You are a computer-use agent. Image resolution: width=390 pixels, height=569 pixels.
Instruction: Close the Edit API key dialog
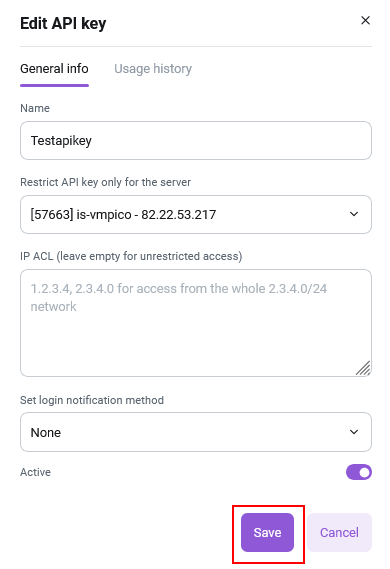pos(365,20)
